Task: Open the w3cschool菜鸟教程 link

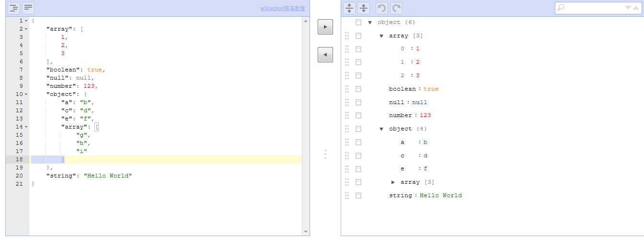Action: [283, 8]
